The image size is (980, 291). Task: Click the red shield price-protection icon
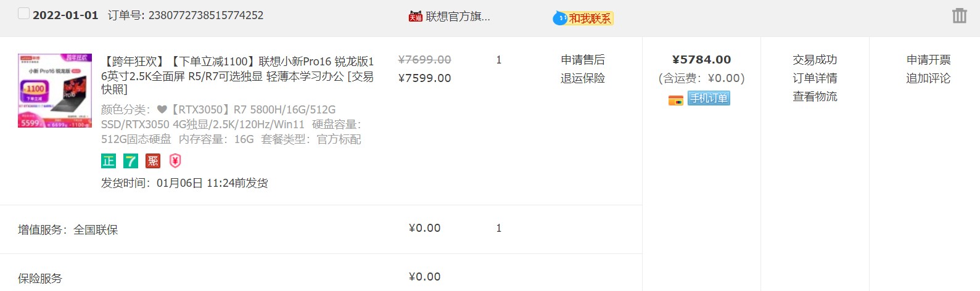[x=175, y=161]
